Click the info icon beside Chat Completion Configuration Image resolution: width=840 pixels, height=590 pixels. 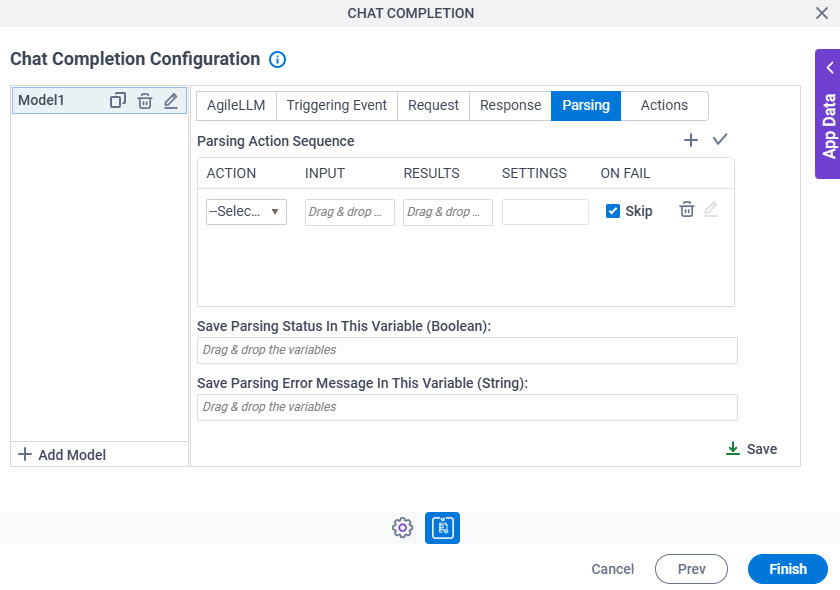coord(277,59)
